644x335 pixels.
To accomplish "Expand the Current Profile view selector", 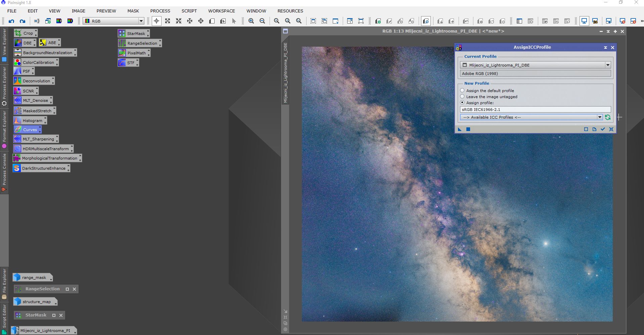I will pos(607,65).
